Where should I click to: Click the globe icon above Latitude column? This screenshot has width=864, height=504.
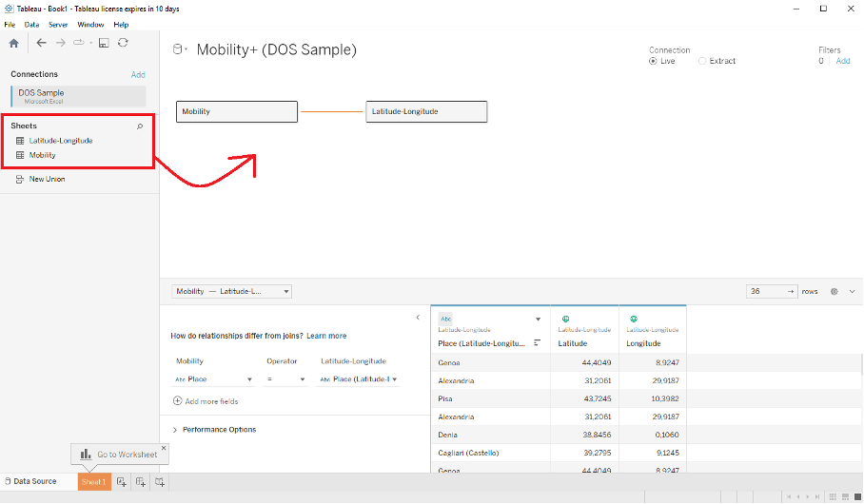point(565,319)
